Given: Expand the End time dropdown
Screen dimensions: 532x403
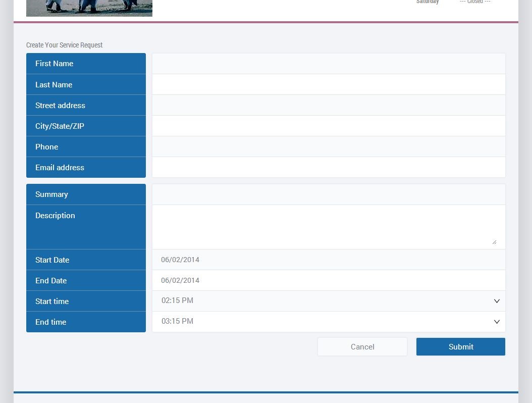Looking at the screenshot, I should point(329,322).
